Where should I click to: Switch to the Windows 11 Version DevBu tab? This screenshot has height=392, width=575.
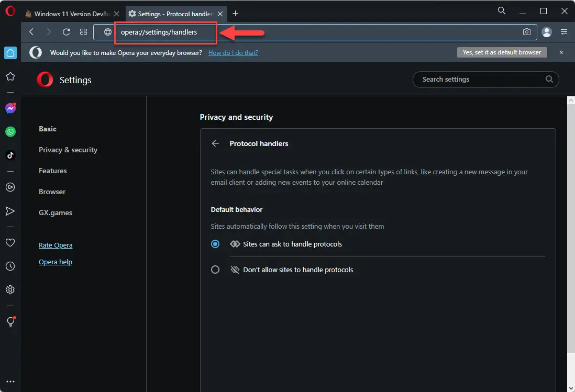point(72,14)
